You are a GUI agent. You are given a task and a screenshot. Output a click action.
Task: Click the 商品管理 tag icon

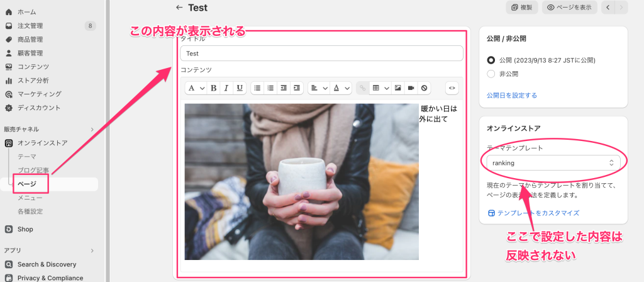pos(9,40)
